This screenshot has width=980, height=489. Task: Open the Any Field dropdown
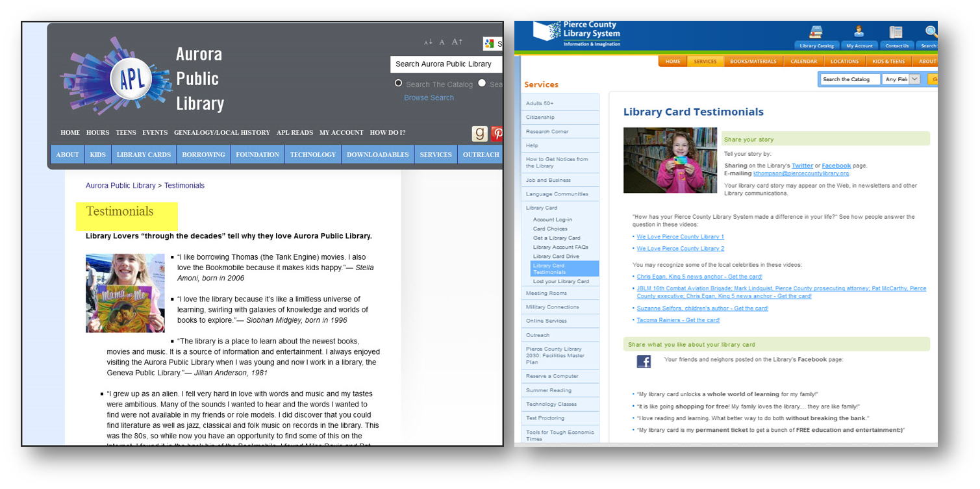(902, 79)
